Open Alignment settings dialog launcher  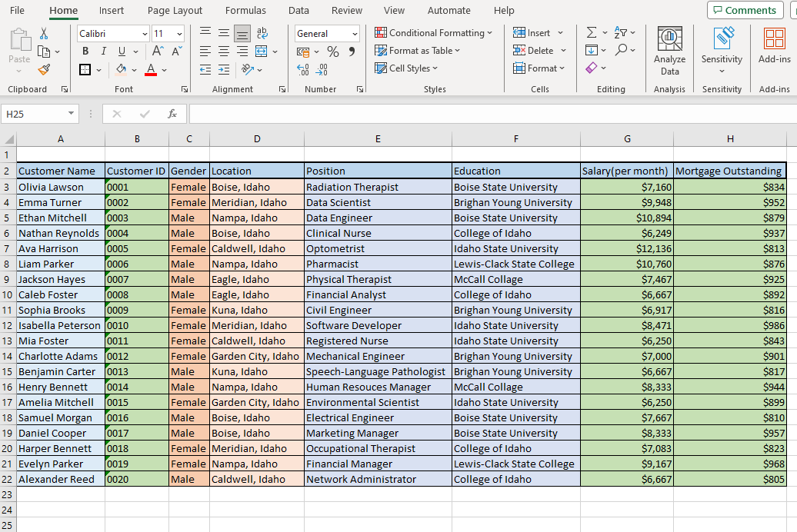point(282,89)
